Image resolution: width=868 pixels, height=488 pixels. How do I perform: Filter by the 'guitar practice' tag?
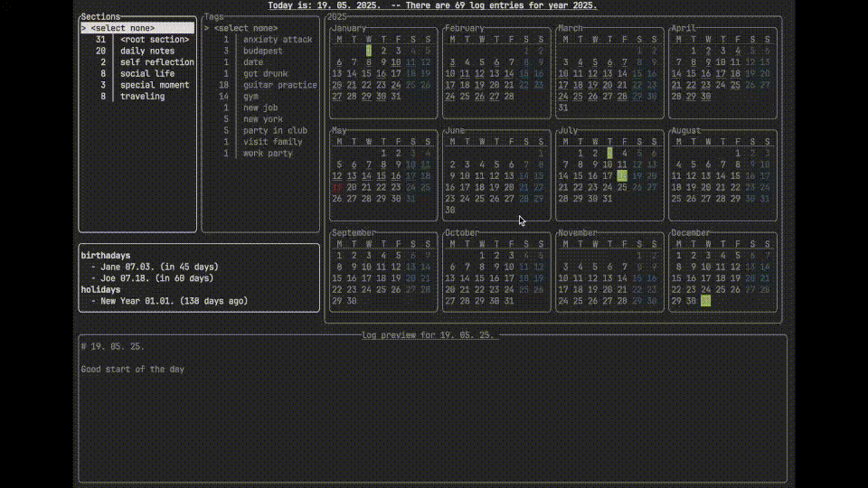click(279, 85)
